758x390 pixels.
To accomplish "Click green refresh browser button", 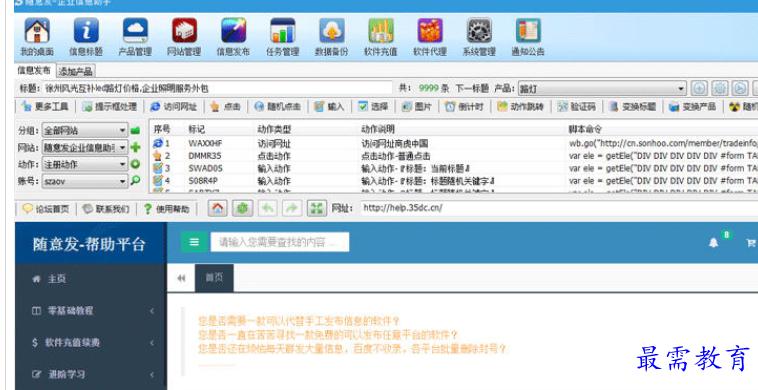I will pos(243,208).
